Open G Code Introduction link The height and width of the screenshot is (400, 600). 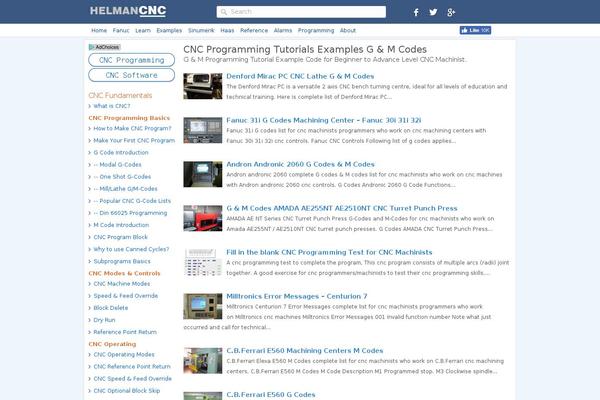click(121, 152)
